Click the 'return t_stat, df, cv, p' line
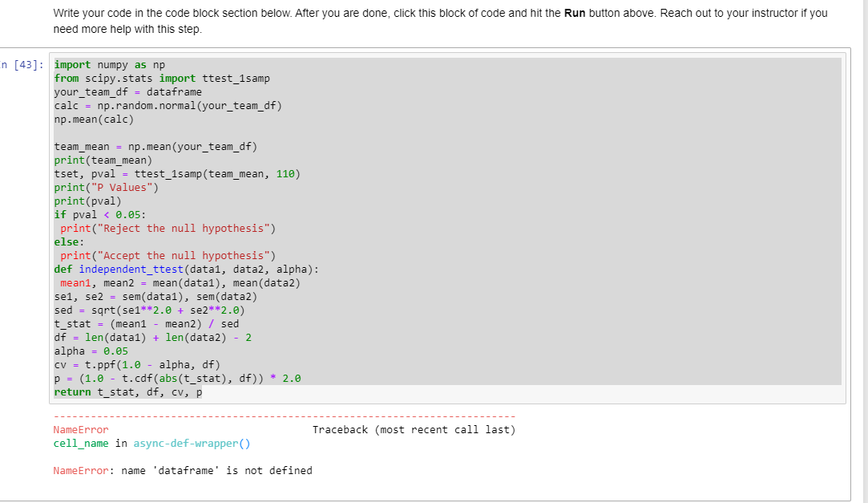 point(128,392)
